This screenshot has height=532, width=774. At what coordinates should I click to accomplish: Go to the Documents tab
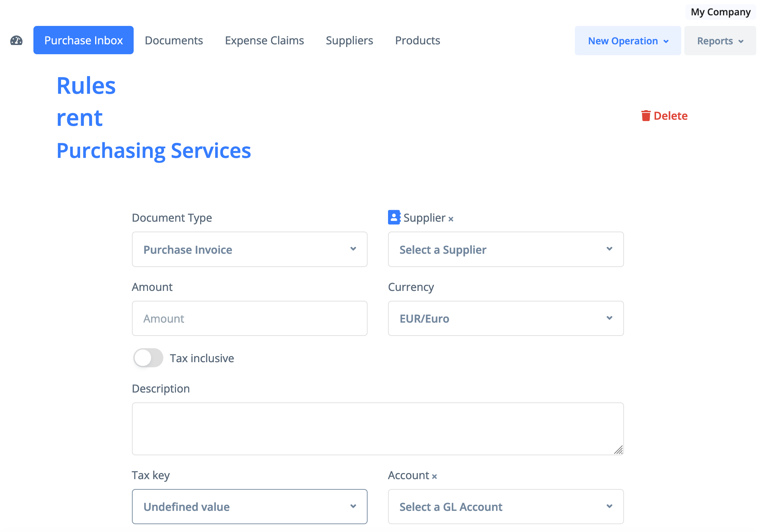point(174,41)
